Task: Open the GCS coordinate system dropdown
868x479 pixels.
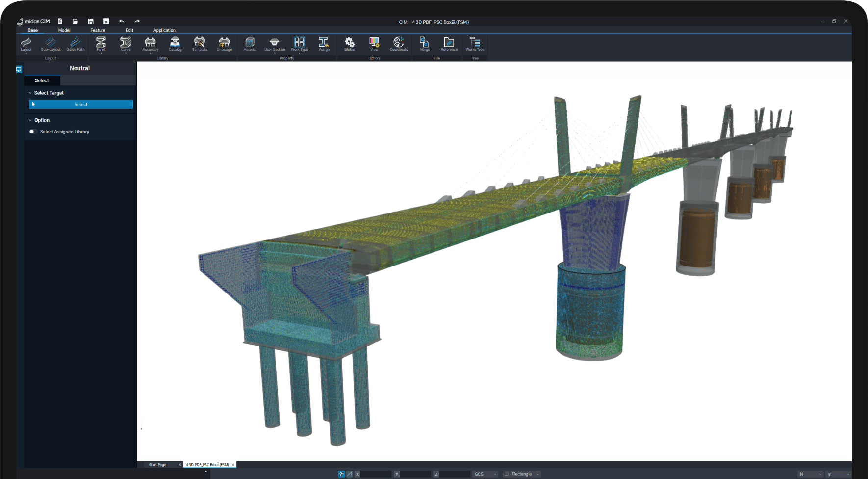Action: [485, 474]
